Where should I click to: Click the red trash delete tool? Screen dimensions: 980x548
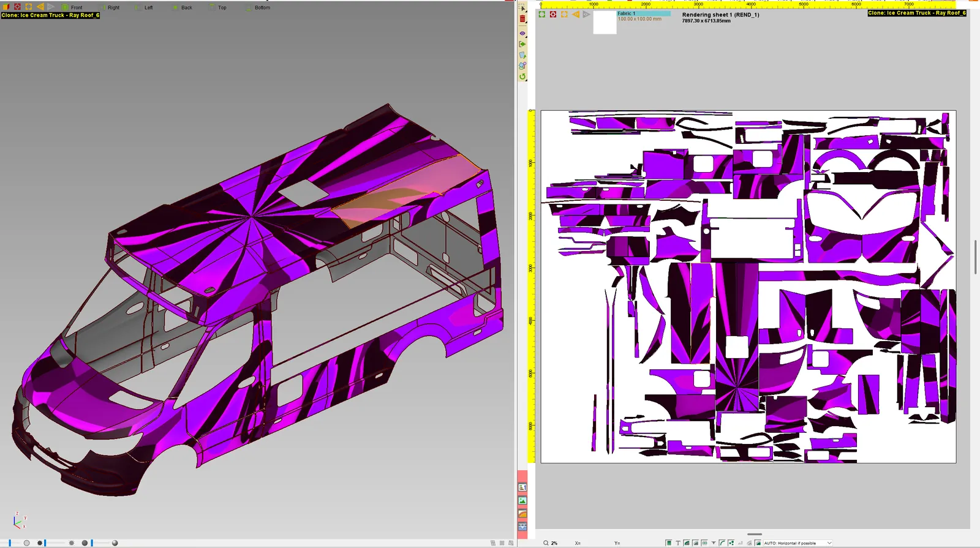(x=522, y=20)
